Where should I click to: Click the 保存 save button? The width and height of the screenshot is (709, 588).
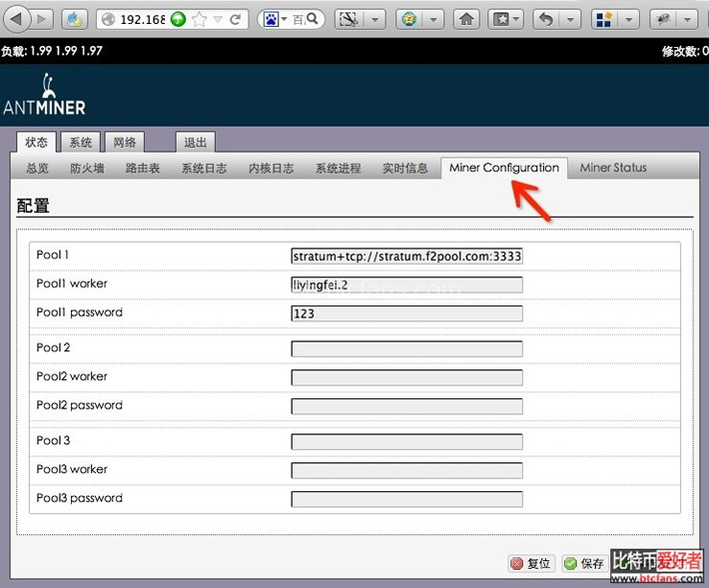tap(584, 563)
